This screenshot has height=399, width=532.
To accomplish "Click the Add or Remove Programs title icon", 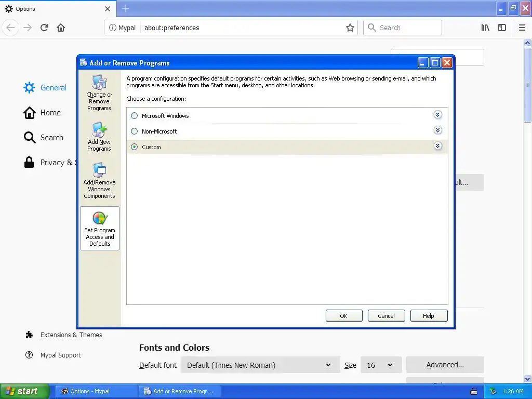I will pos(84,62).
